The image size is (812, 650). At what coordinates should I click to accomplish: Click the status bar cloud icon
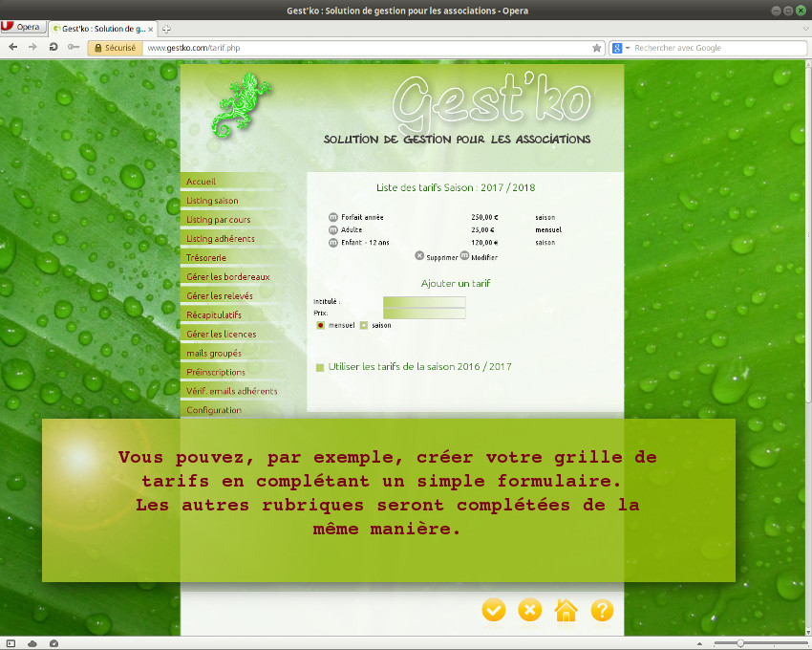pos(32,643)
